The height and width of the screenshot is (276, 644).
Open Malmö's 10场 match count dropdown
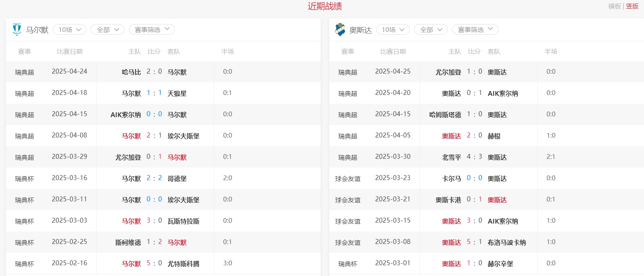tap(69, 30)
